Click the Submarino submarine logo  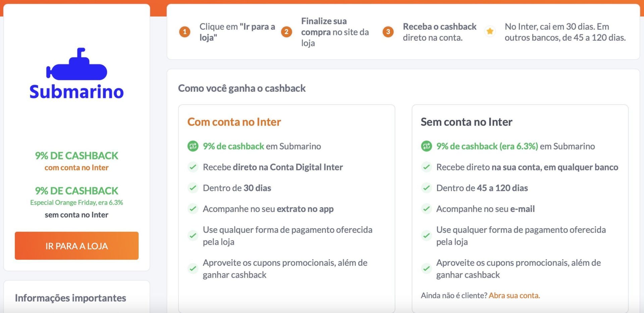(76, 73)
